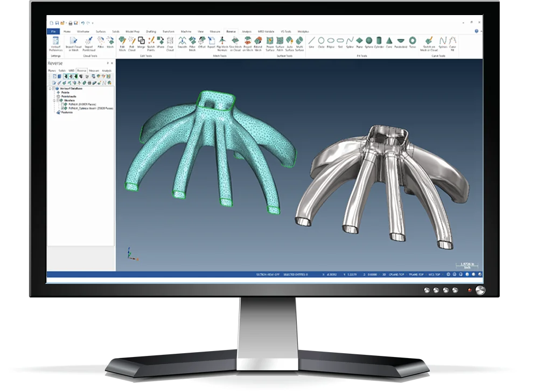Click the help question mark button
537x392 pixels.
point(476,31)
